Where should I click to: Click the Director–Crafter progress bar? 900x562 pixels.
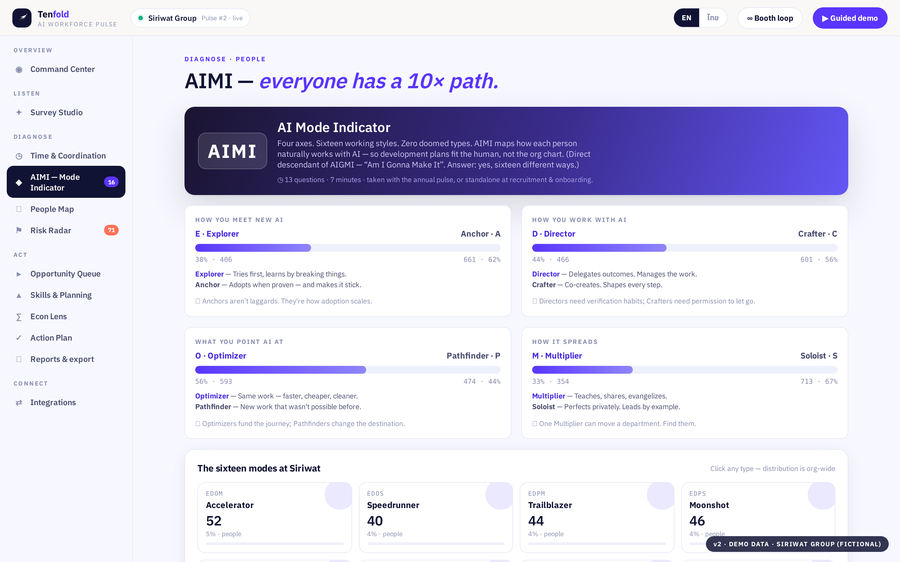pos(684,248)
